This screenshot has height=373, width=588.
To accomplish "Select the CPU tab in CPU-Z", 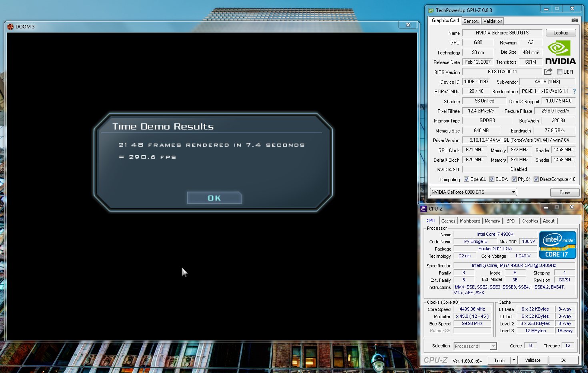I will [x=430, y=221].
